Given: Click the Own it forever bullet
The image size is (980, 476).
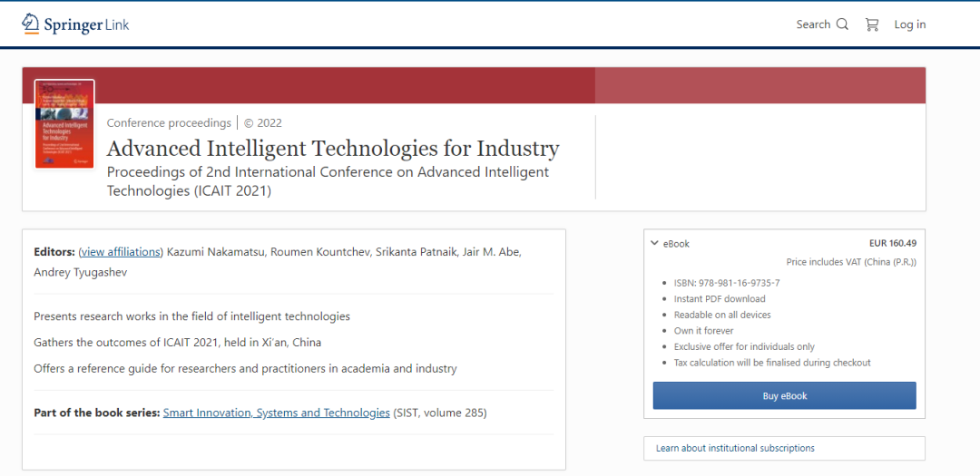Looking at the screenshot, I should click(704, 330).
